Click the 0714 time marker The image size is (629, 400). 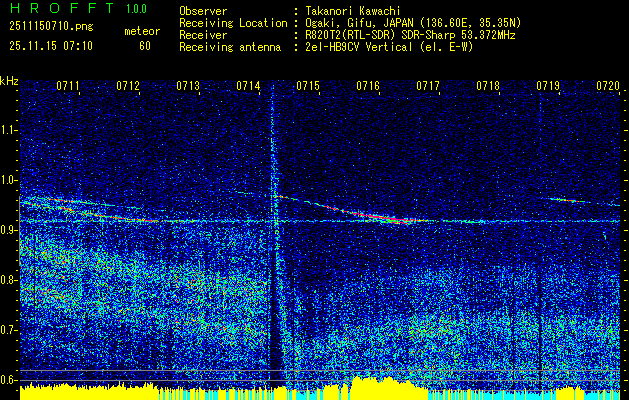(248, 86)
